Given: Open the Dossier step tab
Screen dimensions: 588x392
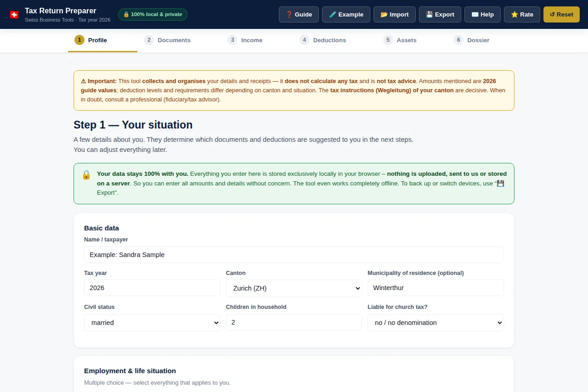Looking at the screenshot, I should click(471, 40).
